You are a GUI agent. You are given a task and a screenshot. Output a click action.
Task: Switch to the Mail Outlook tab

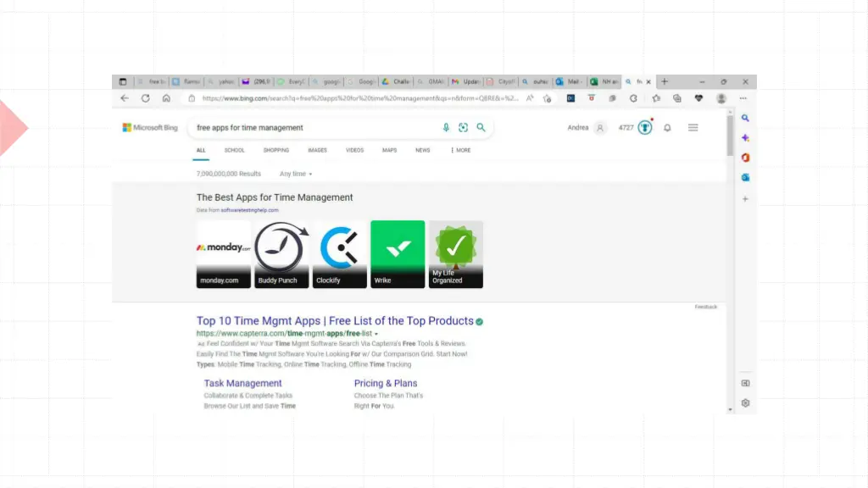pyautogui.click(x=570, y=81)
